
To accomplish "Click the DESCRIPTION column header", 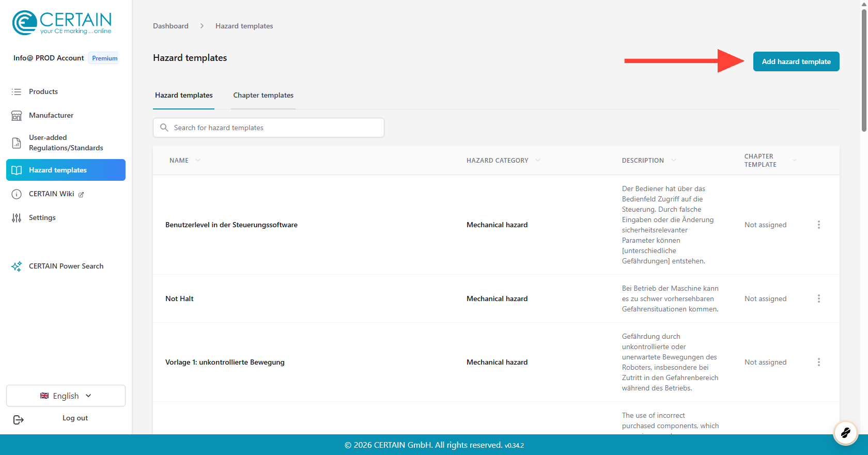I will coord(643,161).
